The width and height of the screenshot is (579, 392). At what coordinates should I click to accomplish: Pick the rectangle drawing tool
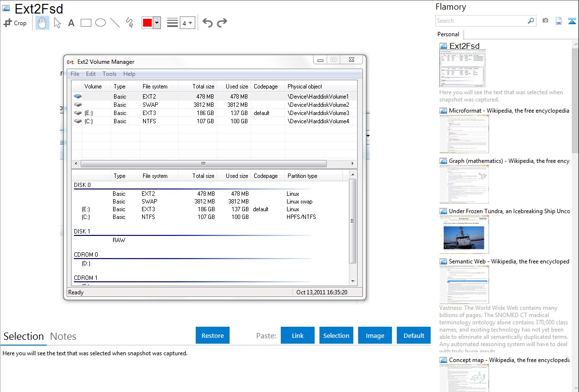tap(86, 23)
